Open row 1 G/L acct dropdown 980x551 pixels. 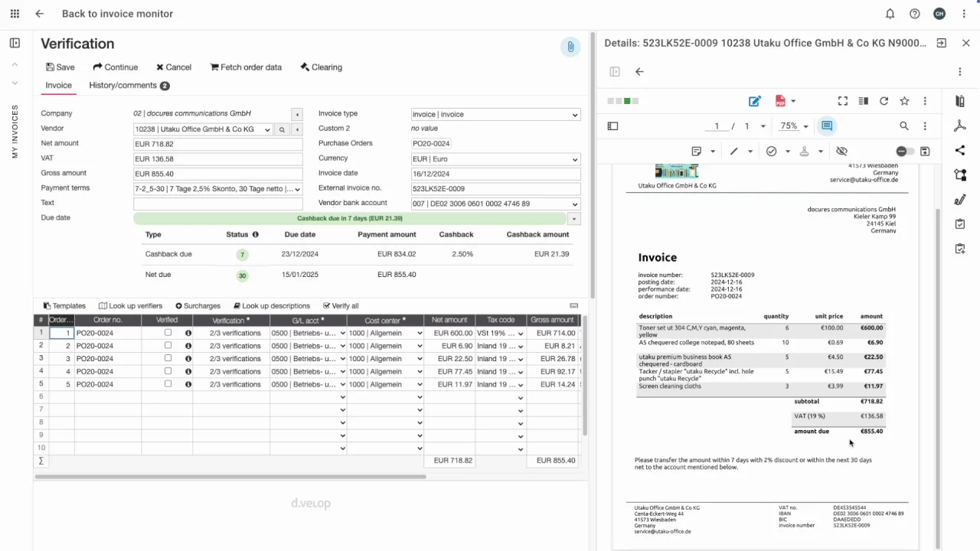(x=342, y=334)
